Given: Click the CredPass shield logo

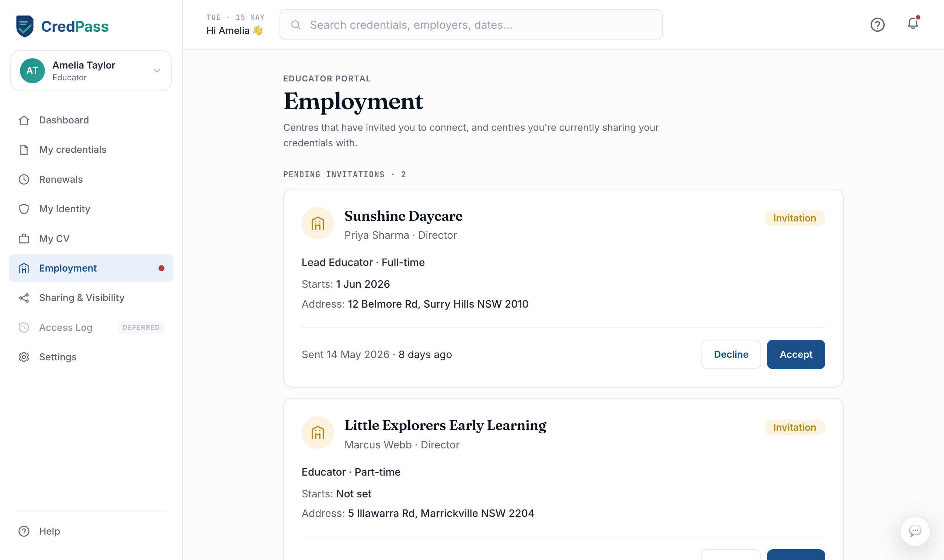Looking at the screenshot, I should pyautogui.click(x=25, y=27).
